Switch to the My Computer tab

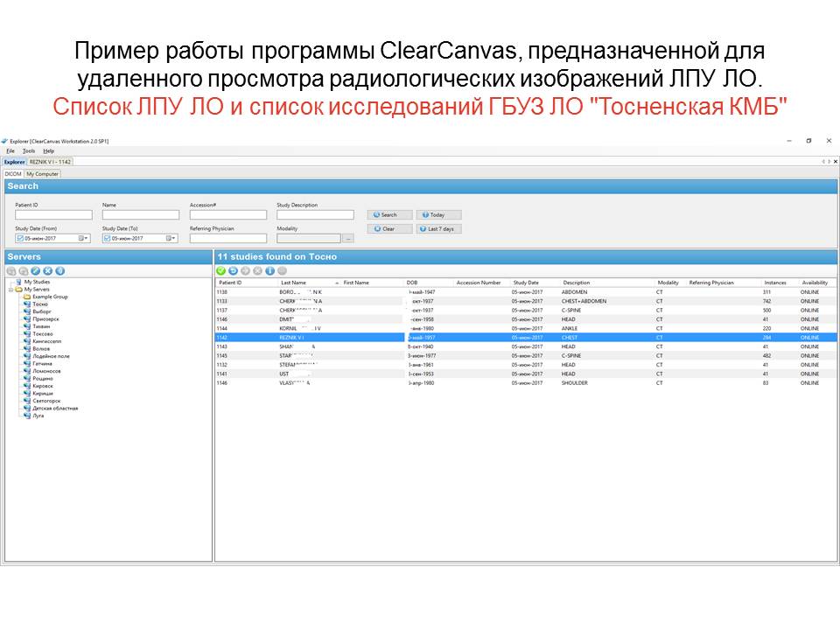point(42,173)
